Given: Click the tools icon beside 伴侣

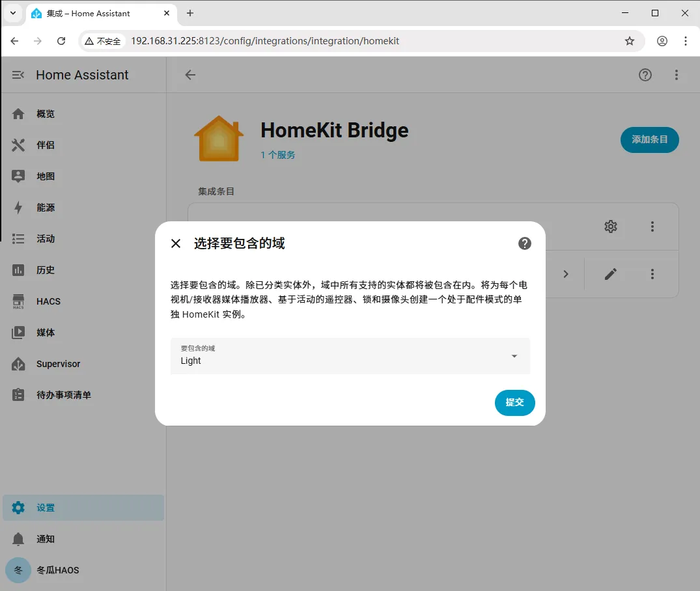Looking at the screenshot, I should point(18,145).
